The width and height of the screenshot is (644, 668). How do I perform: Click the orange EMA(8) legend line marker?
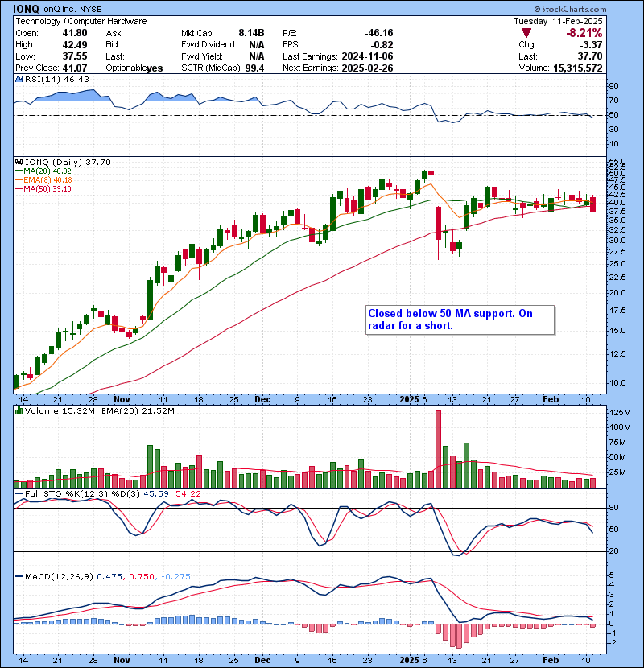19,180
